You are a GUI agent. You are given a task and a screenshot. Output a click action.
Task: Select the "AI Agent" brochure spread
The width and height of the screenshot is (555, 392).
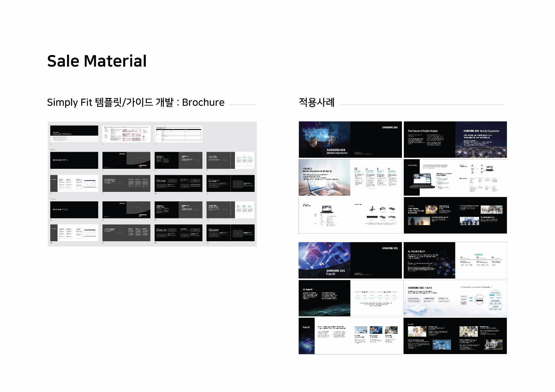[350, 298]
